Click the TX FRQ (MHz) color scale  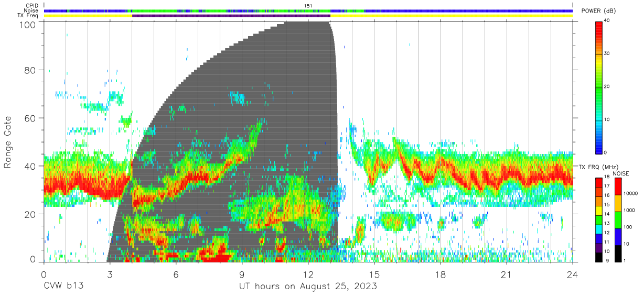(x=599, y=219)
